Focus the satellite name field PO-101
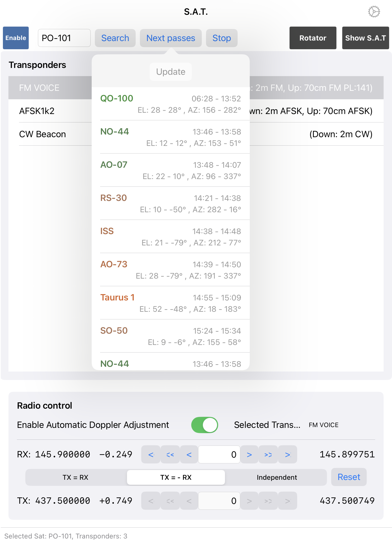Image resolution: width=392 pixels, height=544 pixels. click(x=64, y=38)
